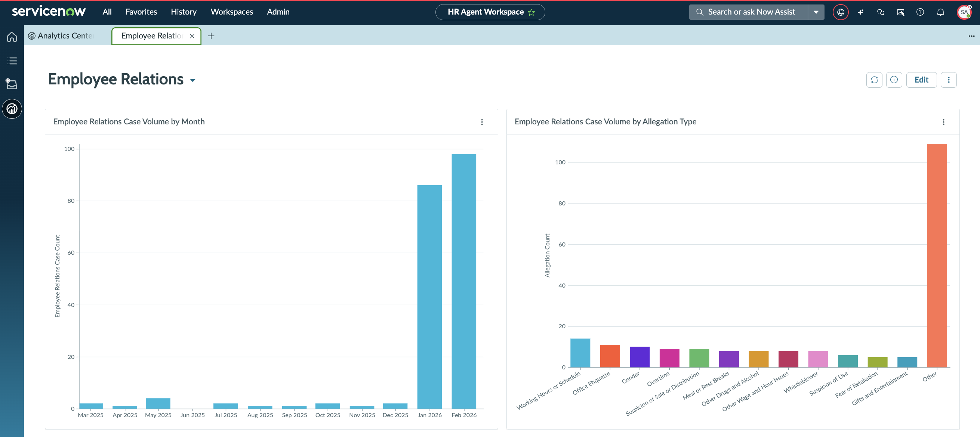Click the ServiceNow logo
The height and width of the screenshot is (437, 980).
(49, 12)
